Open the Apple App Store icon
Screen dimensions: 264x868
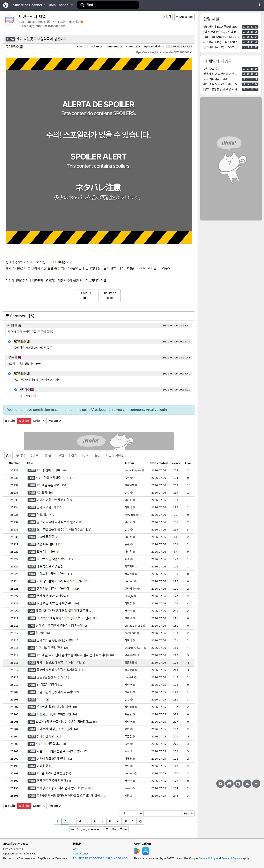tap(146, 851)
